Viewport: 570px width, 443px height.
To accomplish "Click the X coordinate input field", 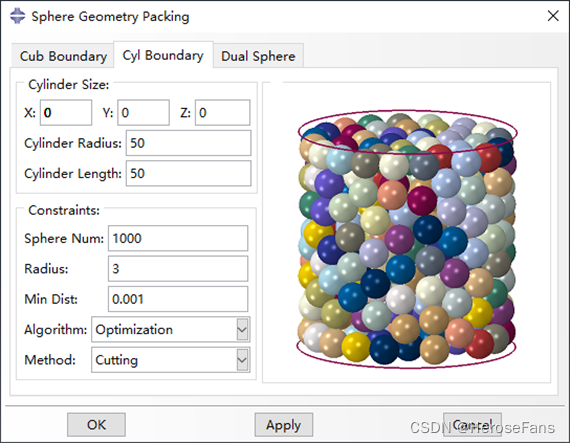I will pyautogui.click(x=66, y=113).
